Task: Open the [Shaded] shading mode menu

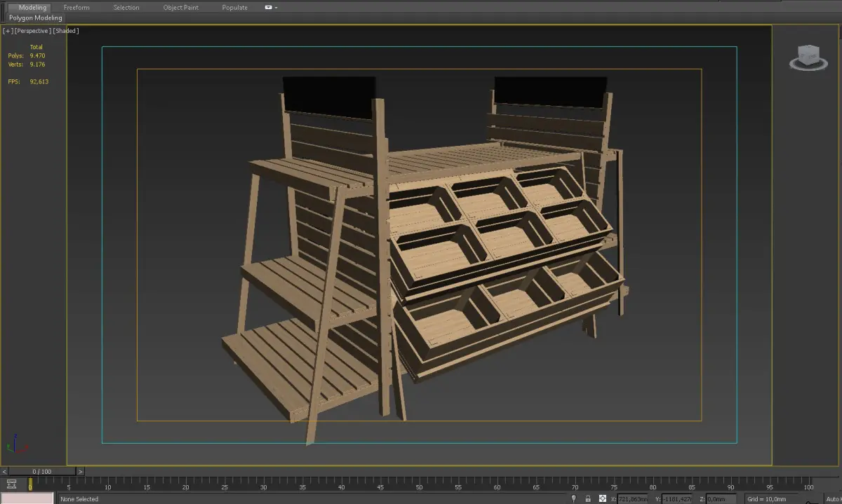Action: click(x=66, y=31)
